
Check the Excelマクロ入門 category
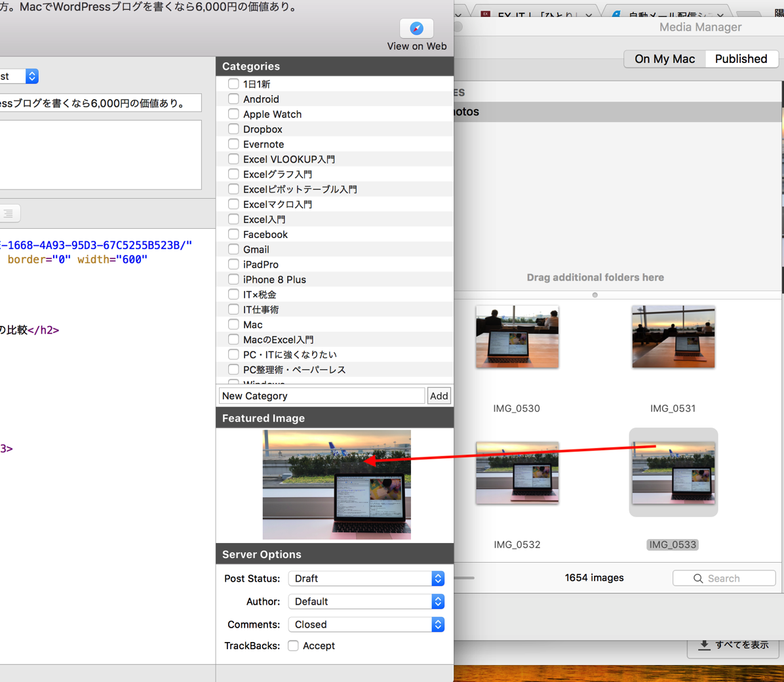(233, 204)
